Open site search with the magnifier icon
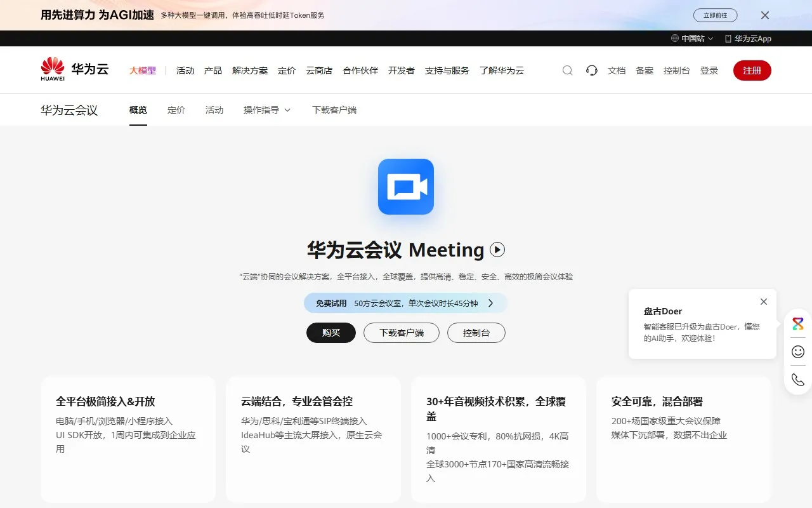Screen dimensions: 812x508 coord(566,70)
